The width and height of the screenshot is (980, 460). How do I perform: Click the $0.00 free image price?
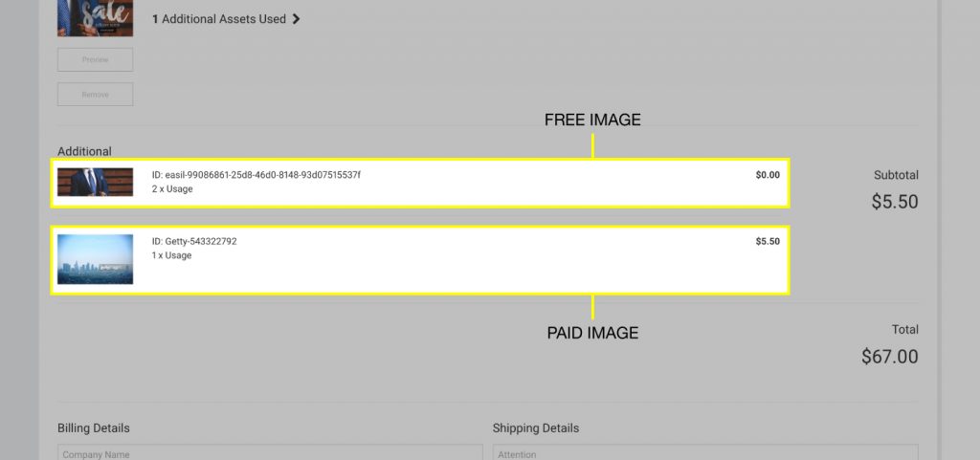pos(768,175)
